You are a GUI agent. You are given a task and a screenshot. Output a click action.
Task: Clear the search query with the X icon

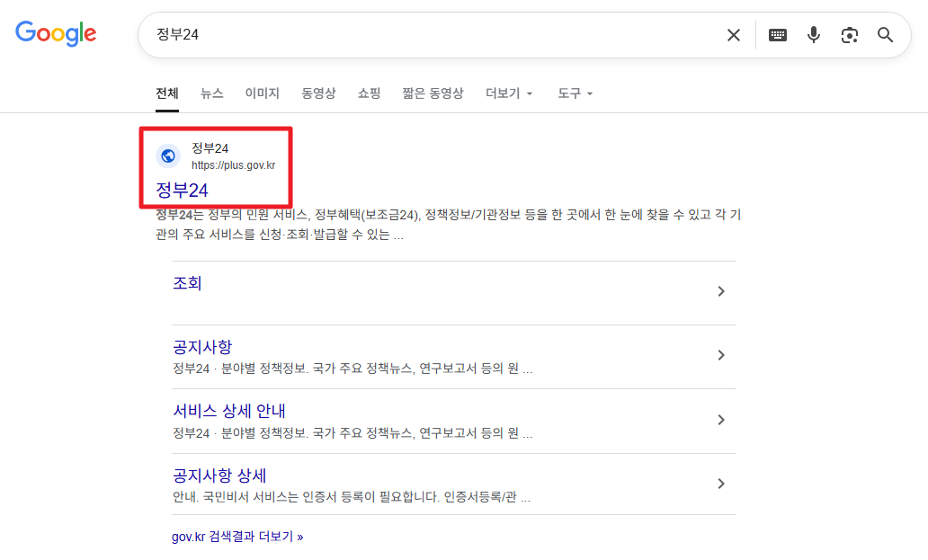(733, 34)
